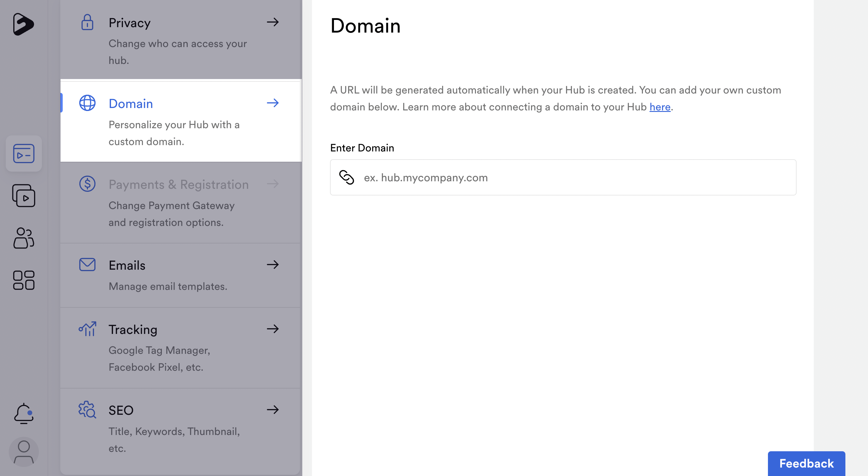
Task: Click the link chain icon in the domain field
Action: 347,177
